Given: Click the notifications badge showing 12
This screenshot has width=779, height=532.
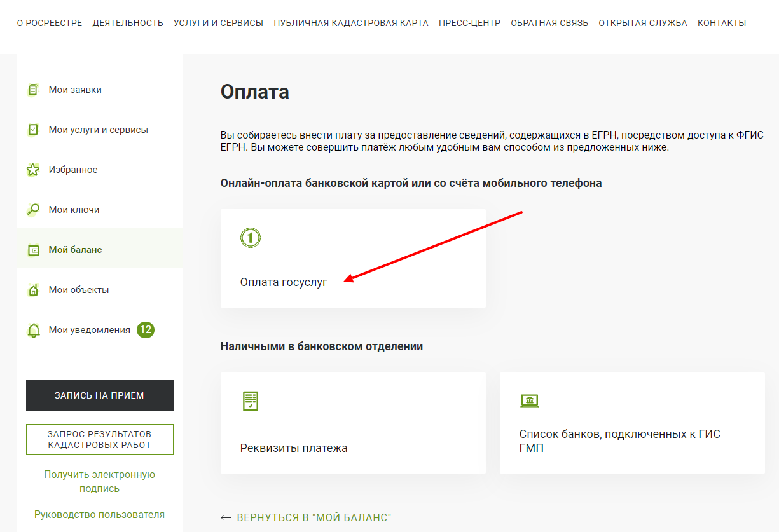Looking at the screenshot, I should (146, 330).
